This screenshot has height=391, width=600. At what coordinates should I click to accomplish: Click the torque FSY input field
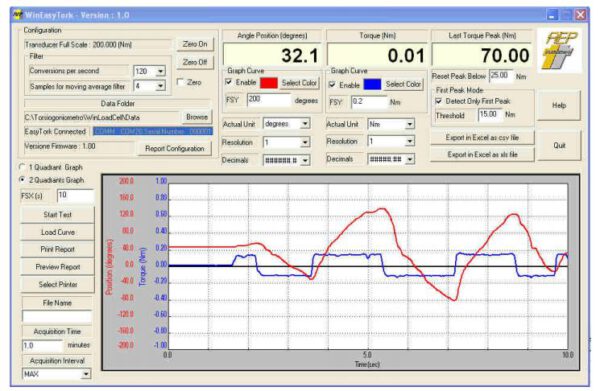coord(370,102)
